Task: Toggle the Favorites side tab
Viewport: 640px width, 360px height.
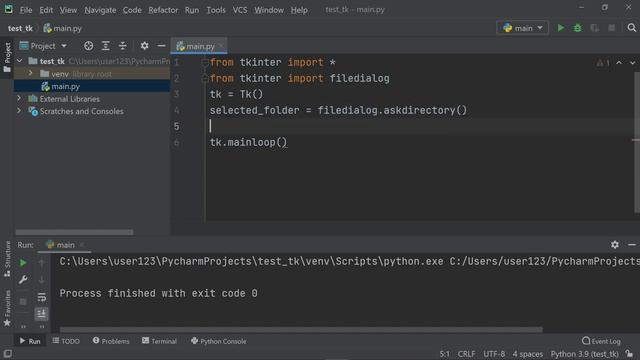Action: (7, 308)
